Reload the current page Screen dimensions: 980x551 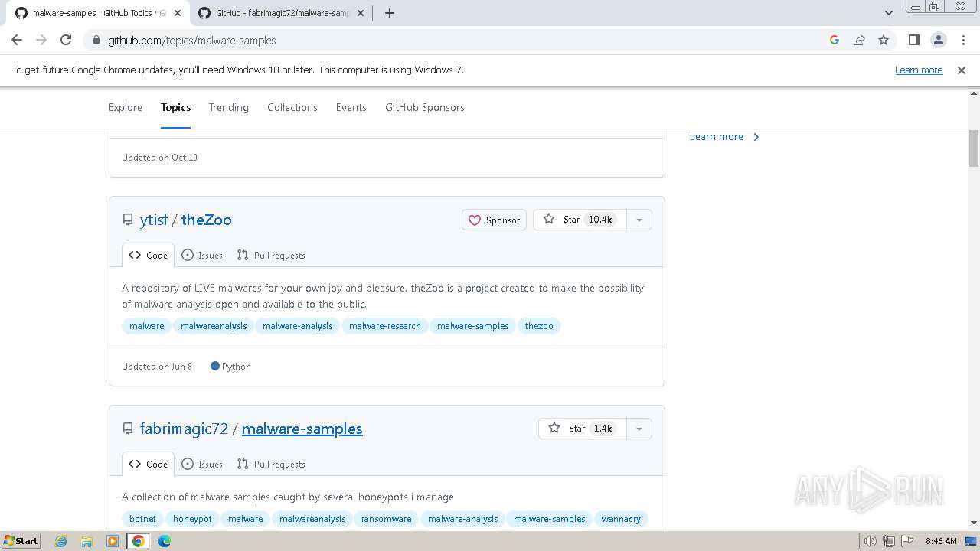(66, 40)
